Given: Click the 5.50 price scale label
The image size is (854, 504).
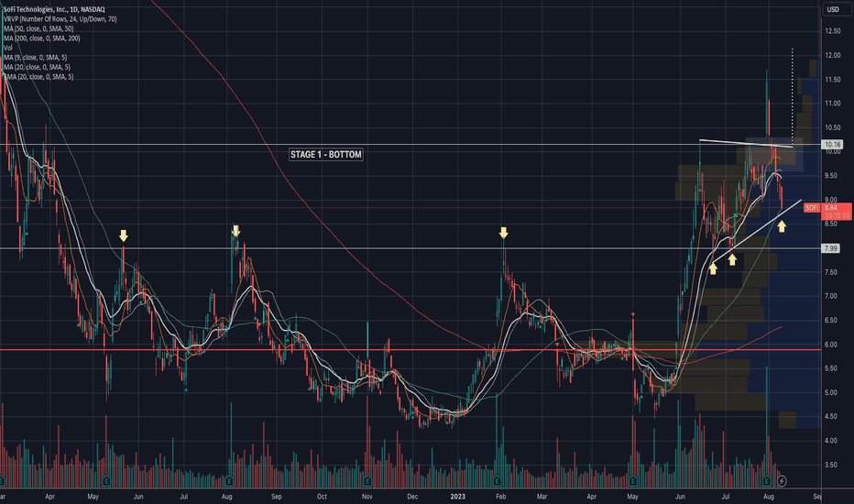Looking at the screenshot, I should (x=831, y=368).
